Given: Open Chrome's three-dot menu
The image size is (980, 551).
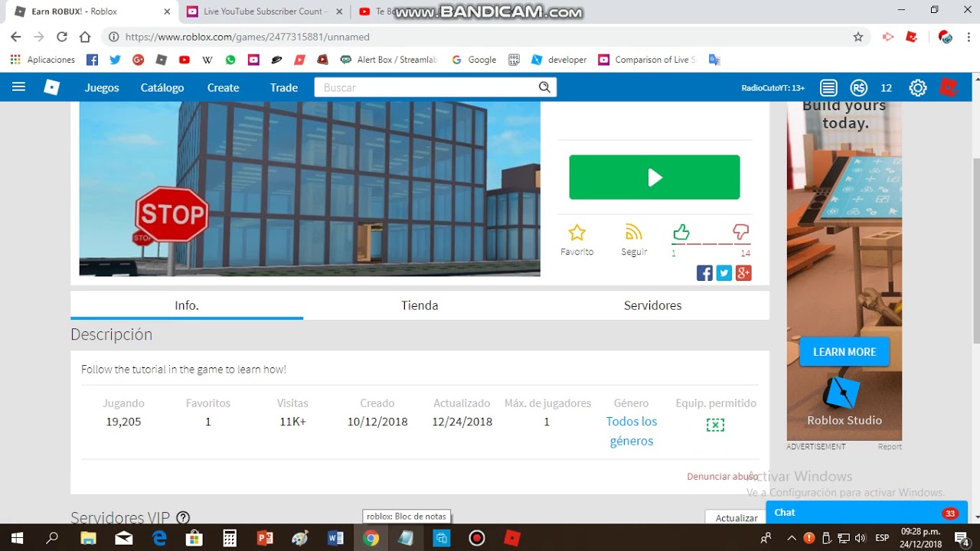Looking at the screenshot, I should [x=967, y=37].
